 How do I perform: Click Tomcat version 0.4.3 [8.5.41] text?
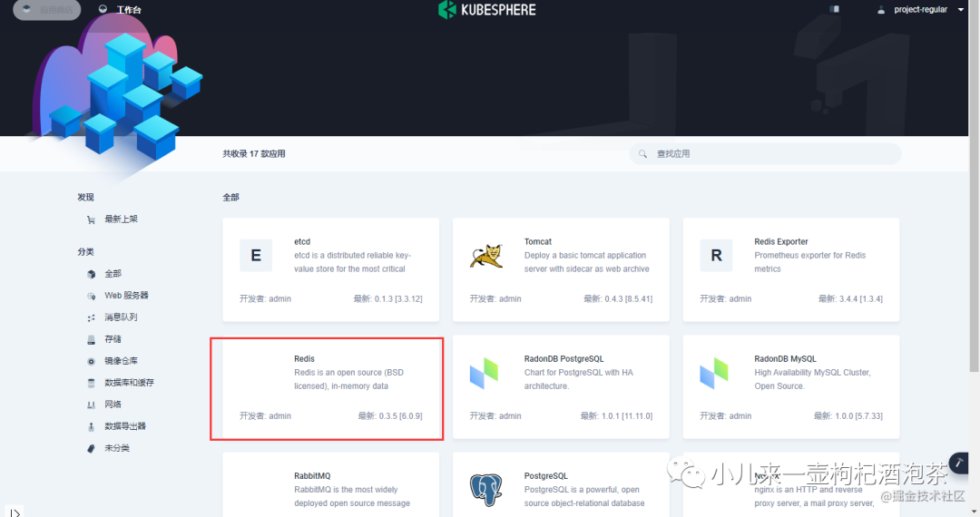click(x=618, y=299)
